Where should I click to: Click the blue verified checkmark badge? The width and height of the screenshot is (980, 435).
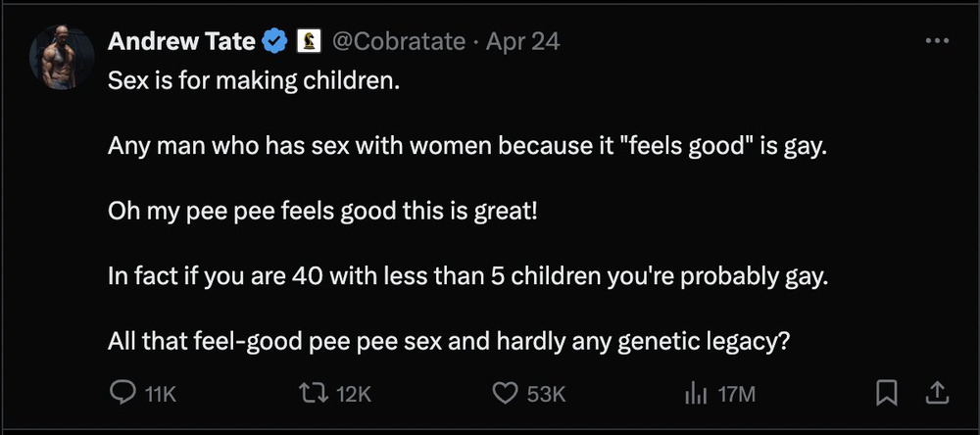click(x=275, y=41)
